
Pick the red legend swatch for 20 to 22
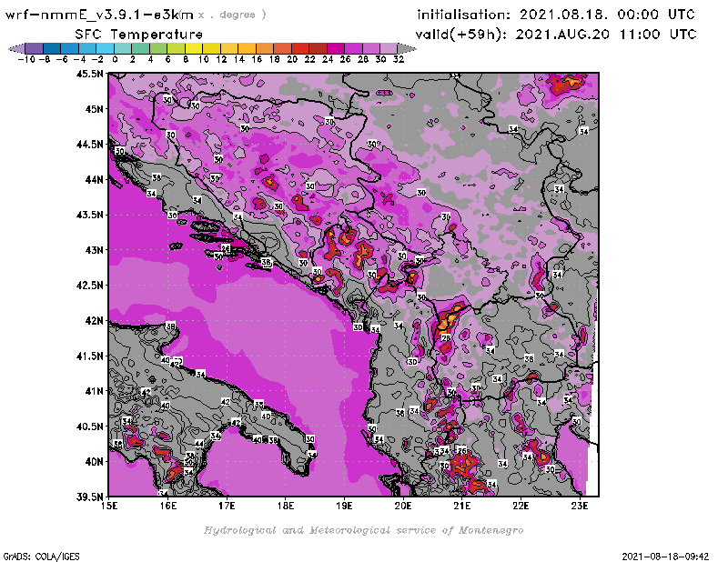300,48
